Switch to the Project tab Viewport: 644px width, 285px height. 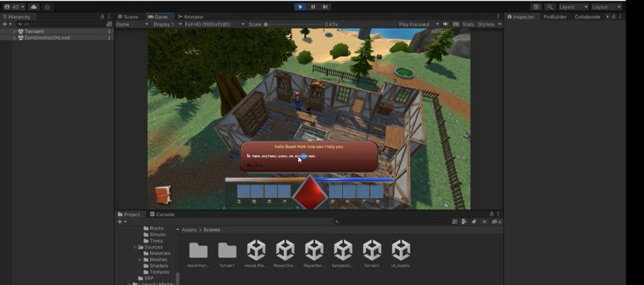click(129, 215)
